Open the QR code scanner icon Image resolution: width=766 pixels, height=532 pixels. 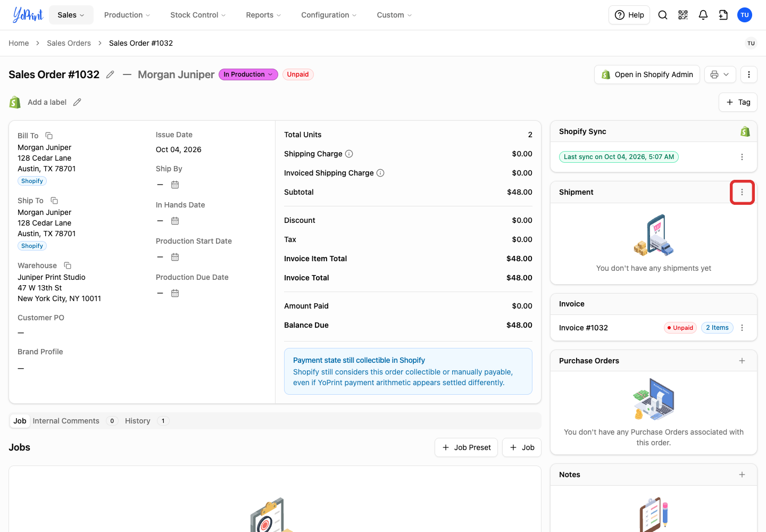(683, 15)
